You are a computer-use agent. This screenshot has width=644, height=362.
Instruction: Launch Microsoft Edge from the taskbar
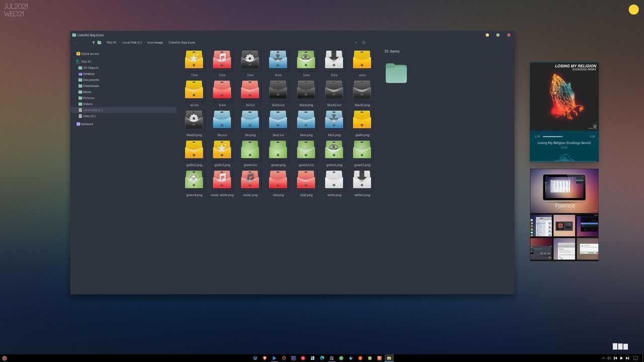322,358
